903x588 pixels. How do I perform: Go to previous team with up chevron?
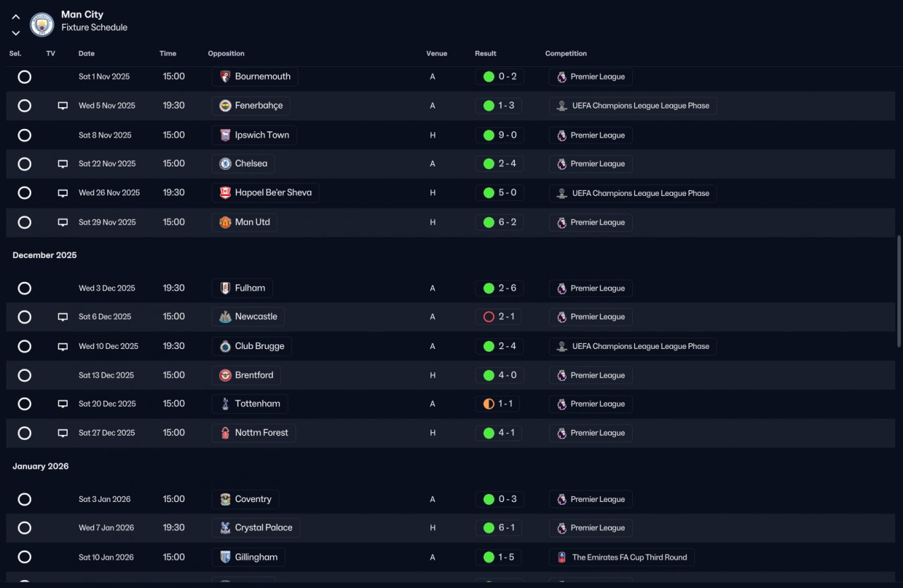pos(16,17)
